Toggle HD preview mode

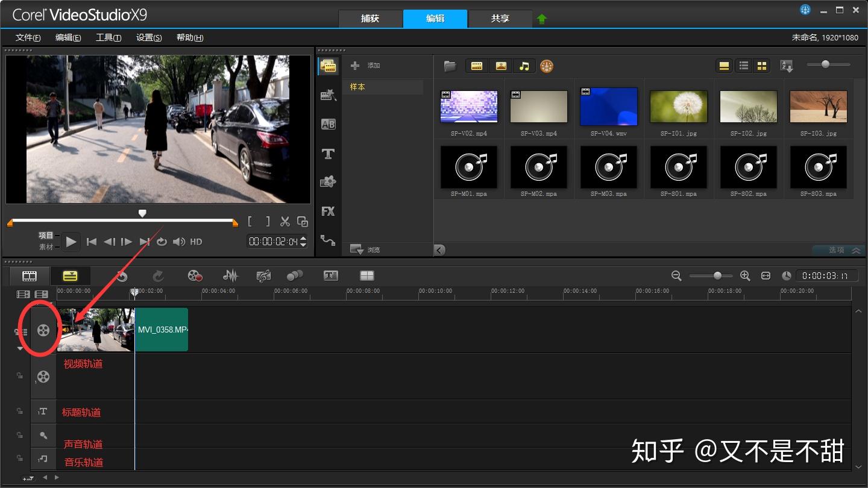(x=196, y=242)
